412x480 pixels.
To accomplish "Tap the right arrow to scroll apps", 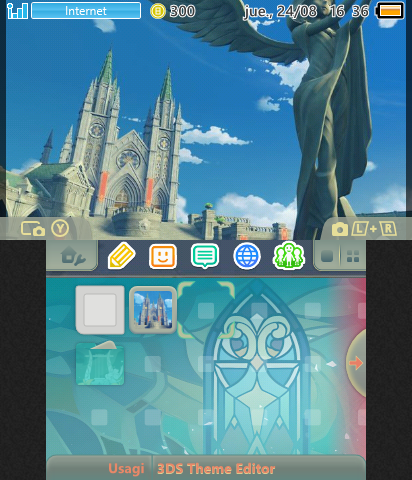I will pyautogui.click(x=356, y=363).
